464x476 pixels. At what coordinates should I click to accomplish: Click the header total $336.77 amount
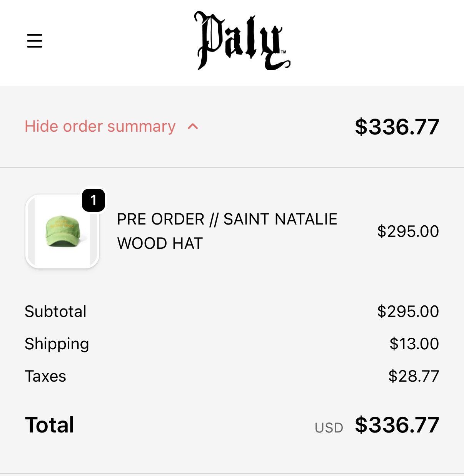tap(397, 127)
